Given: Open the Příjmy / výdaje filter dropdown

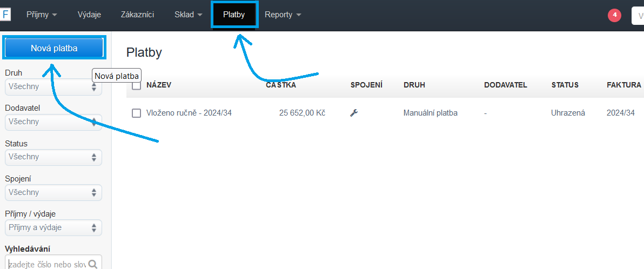Looking at the screenshot, I should [53, 227].
